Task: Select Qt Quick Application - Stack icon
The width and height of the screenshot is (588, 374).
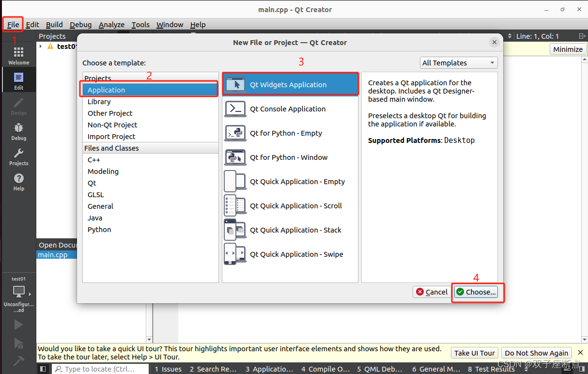Action: click(x=235, y=230)
